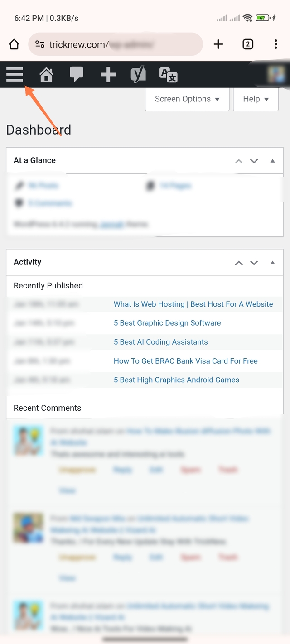The image size is (290, 644).
Task: Open "5 Best Graphic Design Software" post
Action: [167, 323]
